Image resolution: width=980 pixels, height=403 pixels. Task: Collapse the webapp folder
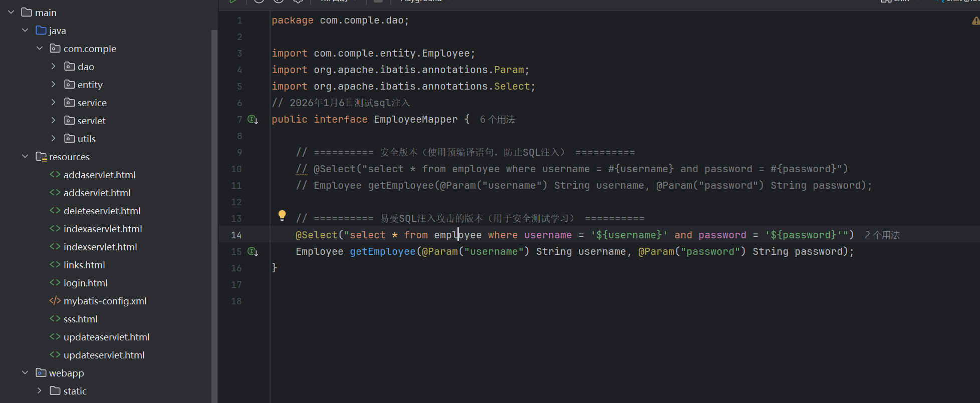(25, 372)
